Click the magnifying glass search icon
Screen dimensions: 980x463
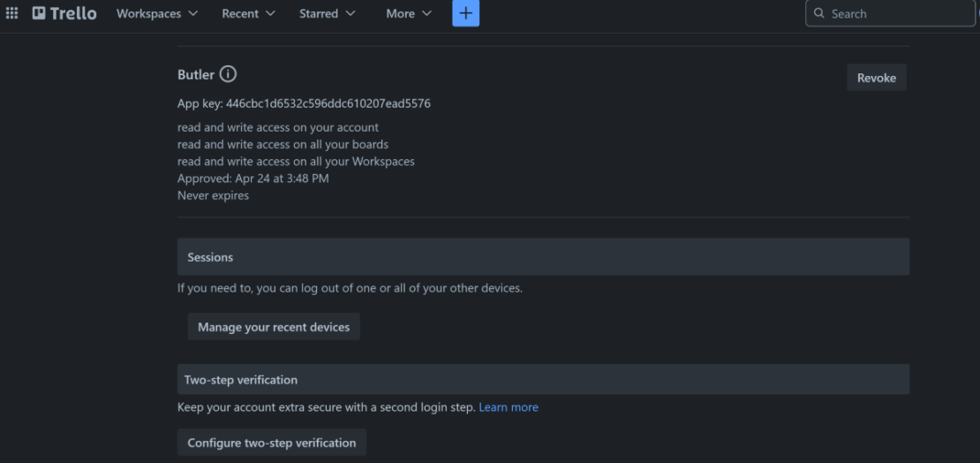point(819,14)
